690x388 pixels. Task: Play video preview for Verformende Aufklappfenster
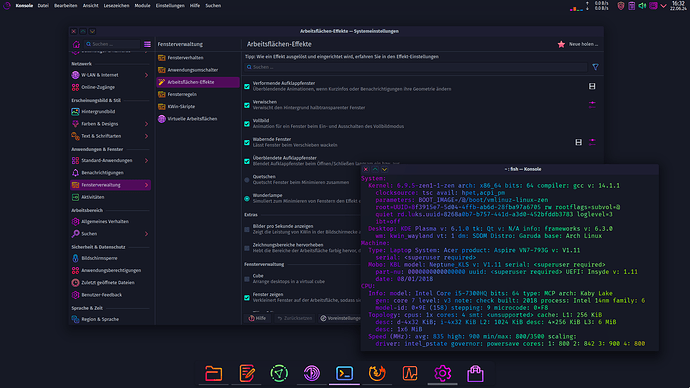point(592,86)
